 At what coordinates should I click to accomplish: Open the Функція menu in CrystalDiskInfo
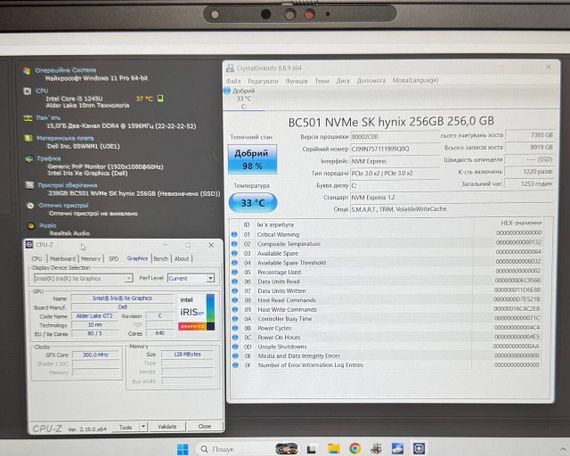[x=296, y=81]
